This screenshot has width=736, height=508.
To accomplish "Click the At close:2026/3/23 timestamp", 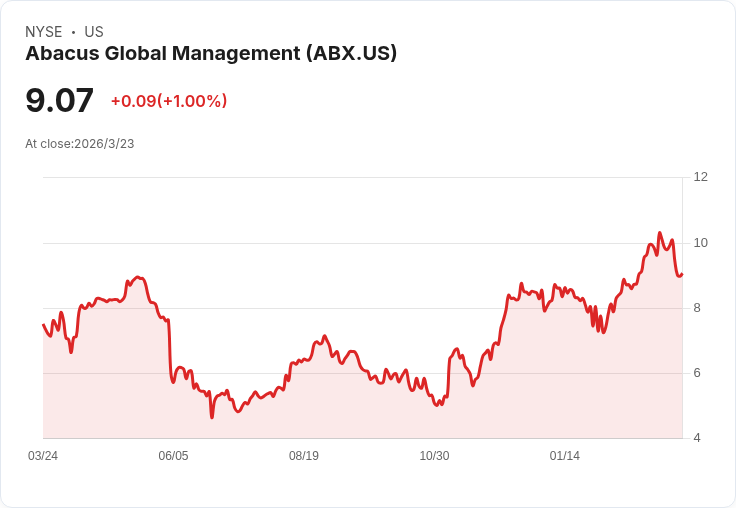I will 80,144.
